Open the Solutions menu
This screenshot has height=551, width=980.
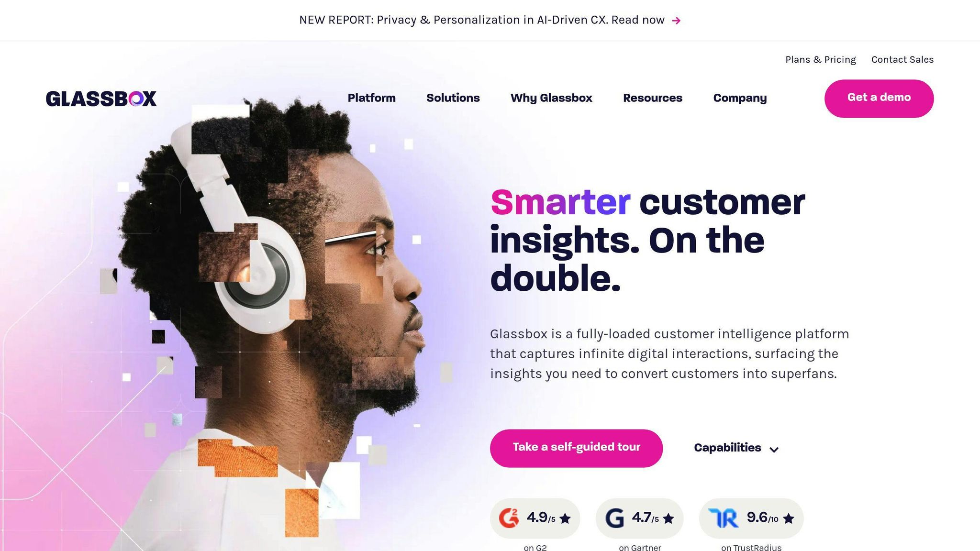pos(453,98)
